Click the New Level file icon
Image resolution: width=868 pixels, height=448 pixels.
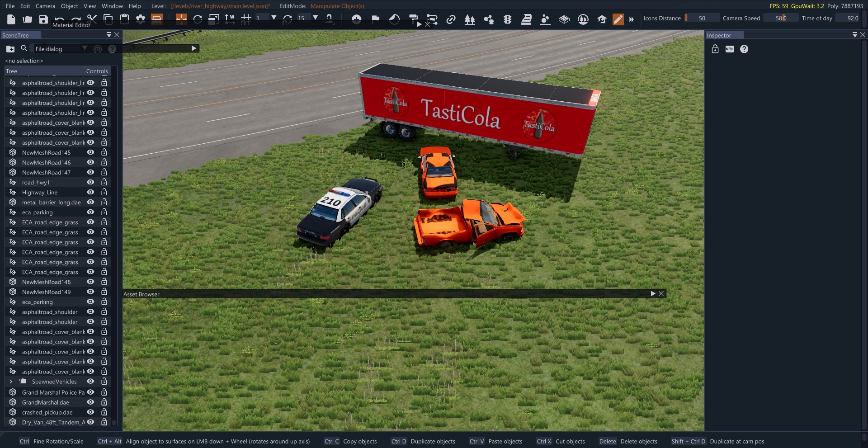[11, 19]
